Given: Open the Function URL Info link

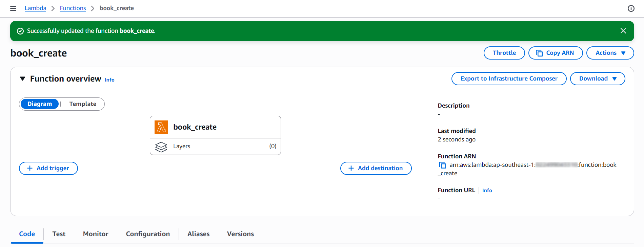Looking at the screenshot, I should (x=487, y=190).
